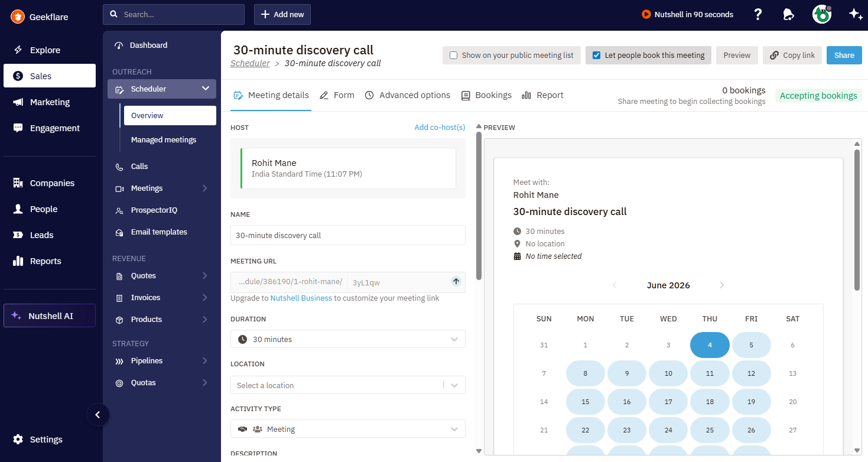Image resolution: width=868 pixels, height=462 pixels.
Task: Click the meeting Name input field
Action: click(348, 235)
